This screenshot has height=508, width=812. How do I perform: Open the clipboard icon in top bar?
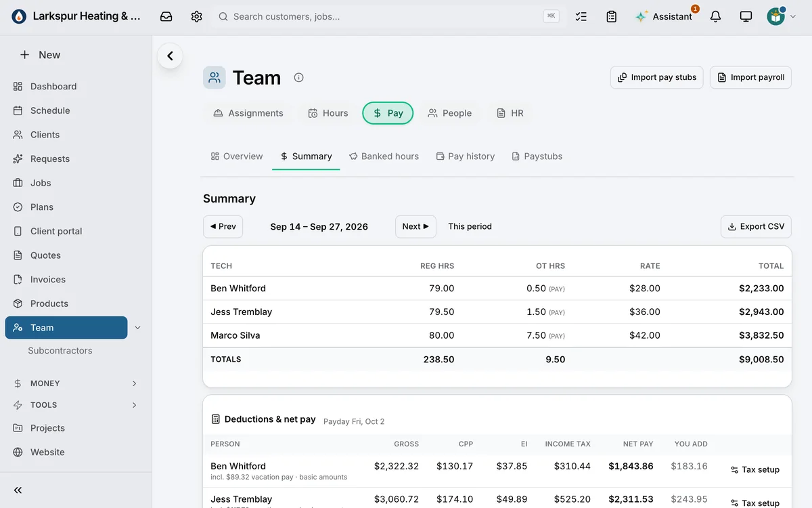tap(612, 16)
